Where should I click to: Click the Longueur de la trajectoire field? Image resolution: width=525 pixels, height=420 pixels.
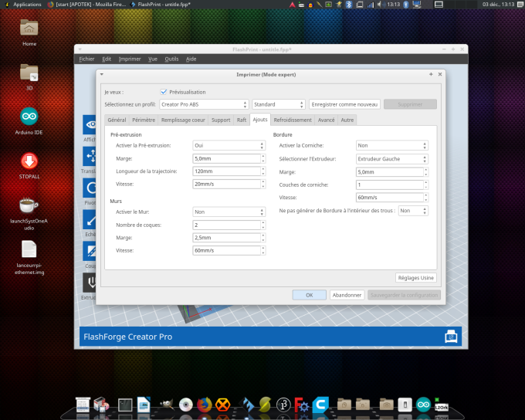(226, 171)
